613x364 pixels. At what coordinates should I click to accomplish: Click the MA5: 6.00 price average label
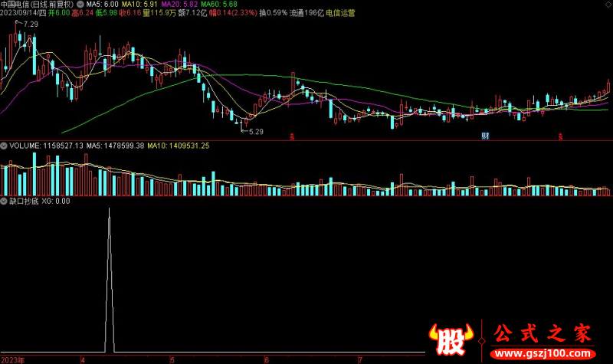[102, 5]
